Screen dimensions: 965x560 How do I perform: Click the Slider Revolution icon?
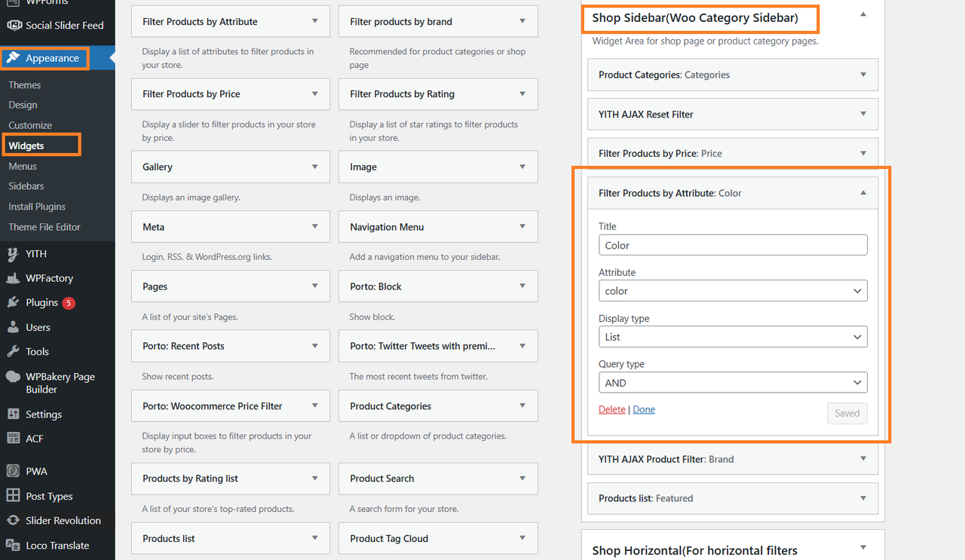pos(13,521)
